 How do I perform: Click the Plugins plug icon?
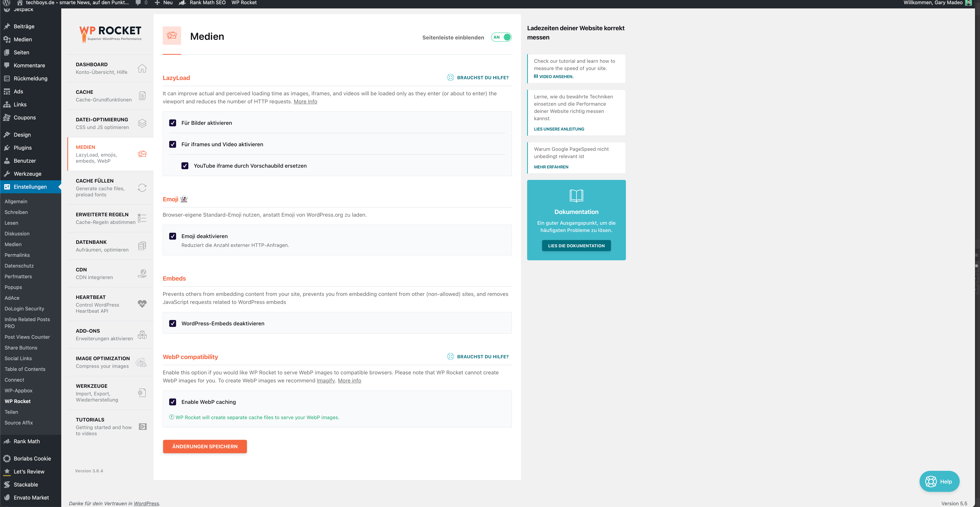tap(7, 148)
